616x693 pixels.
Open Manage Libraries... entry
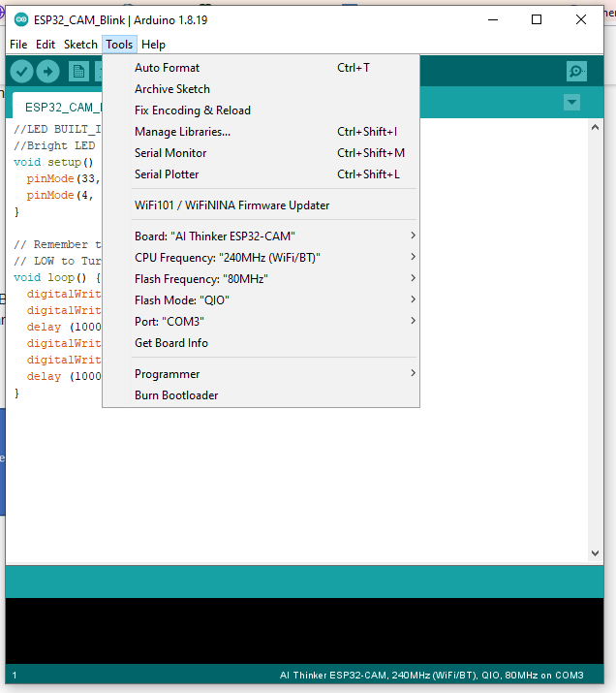[x=261, y=132]
